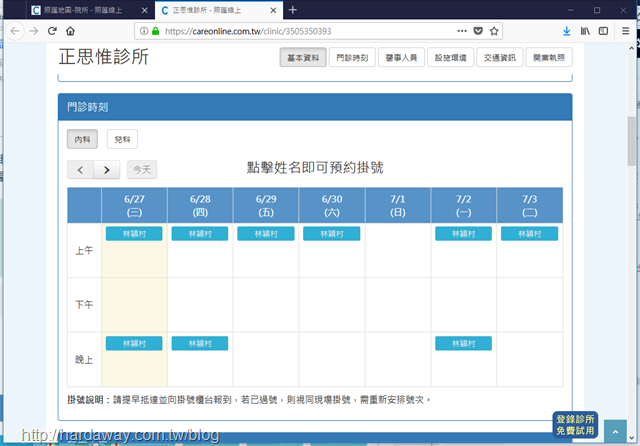640x446 pixels.
Task: Click the green secure lock icon
Action: click(x=156, y=31)
